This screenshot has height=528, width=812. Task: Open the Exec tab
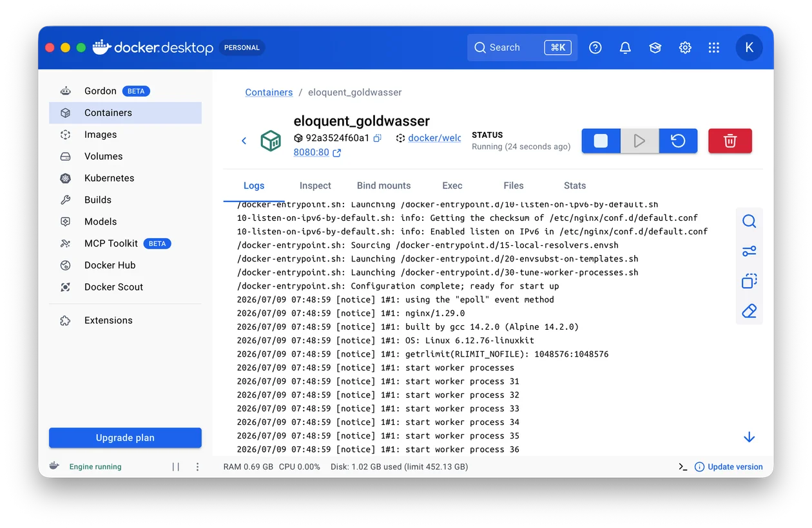tap(452, 185)
